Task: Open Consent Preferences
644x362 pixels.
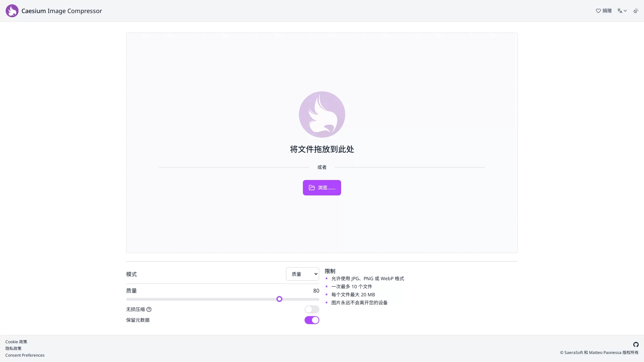Action: [x=25, y=355]
